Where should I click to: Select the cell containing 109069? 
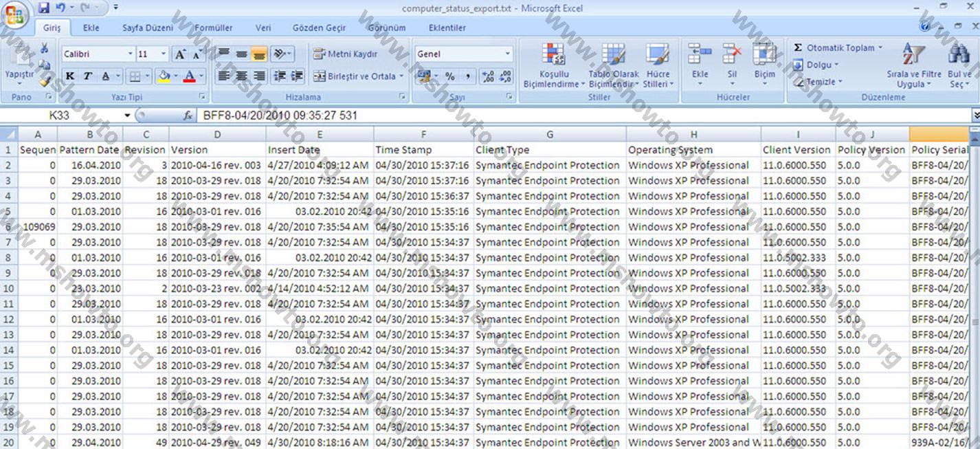38,227
